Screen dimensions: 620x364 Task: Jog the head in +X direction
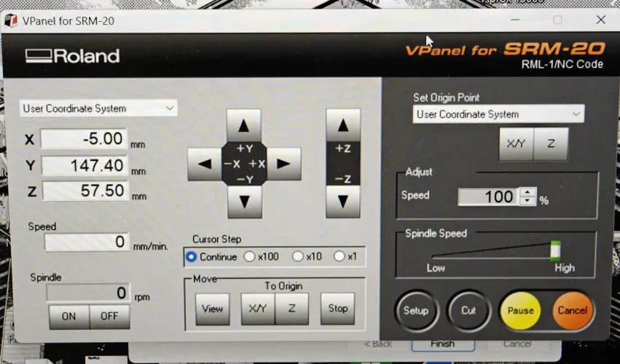point(284,164)
